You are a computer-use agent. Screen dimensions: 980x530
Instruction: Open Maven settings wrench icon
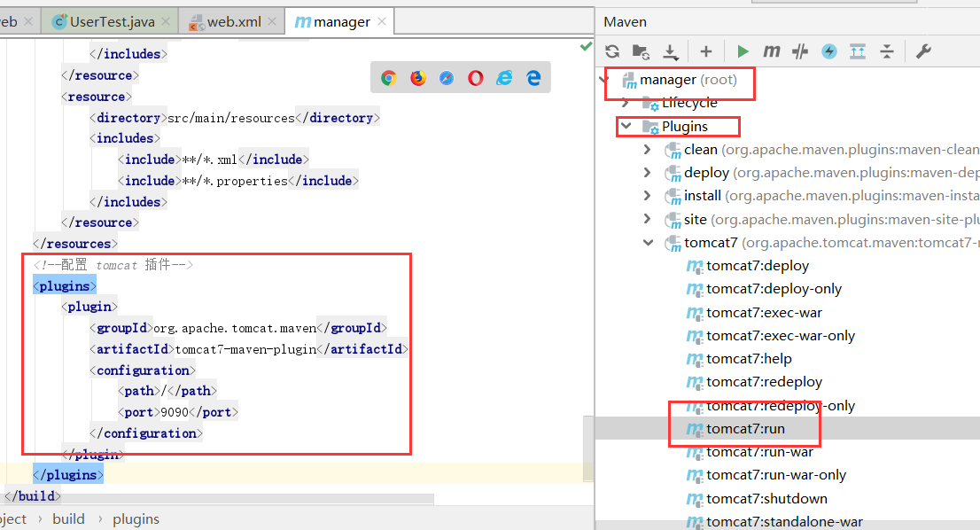(923, 51)
